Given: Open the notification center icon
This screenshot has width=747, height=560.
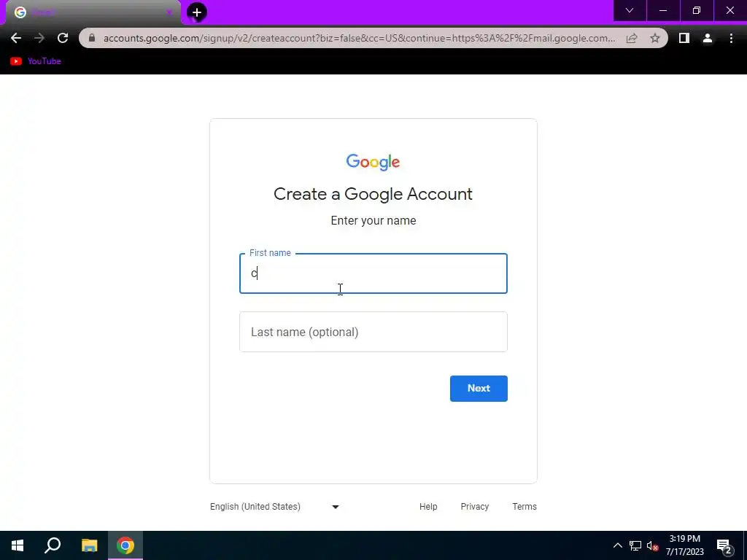Looking at the screenshot, I should pos(724,545).
